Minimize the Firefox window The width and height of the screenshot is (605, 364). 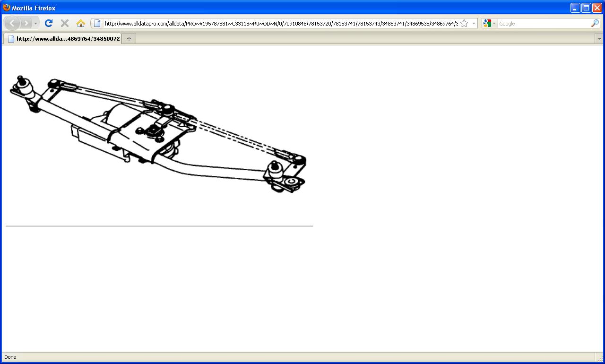[x=575, y=8]
